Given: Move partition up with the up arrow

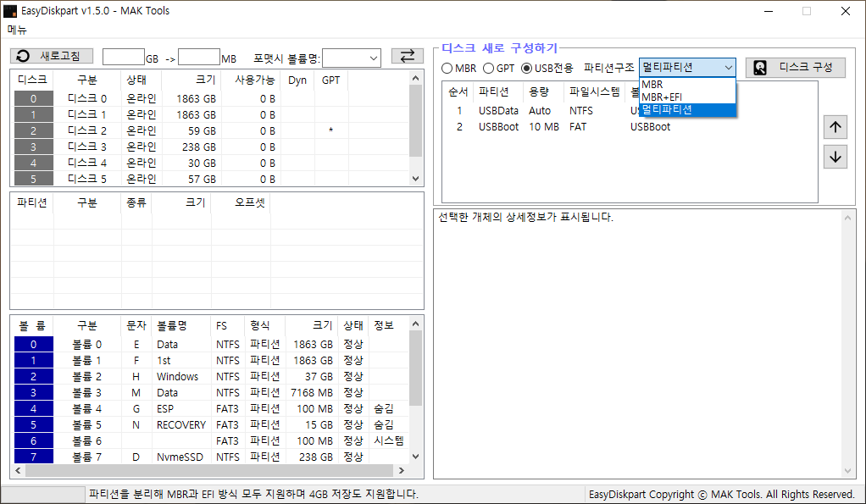Looking at the screenshot, I should 835,127.
